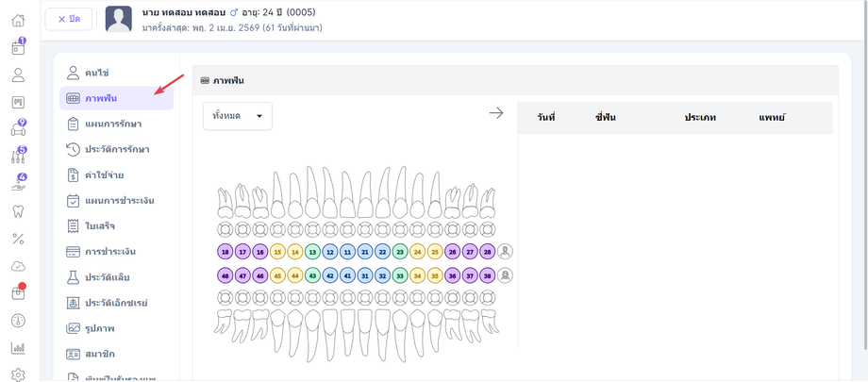The height and width of the screenshot is (382, 868).
Task: Open the cloud sync icon in sidebar
Action: pyautogui.click(x=18, y=266)
